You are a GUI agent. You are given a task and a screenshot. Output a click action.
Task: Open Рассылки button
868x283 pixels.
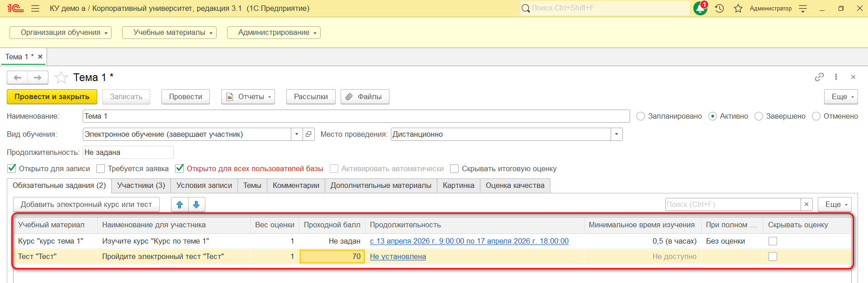311,97
